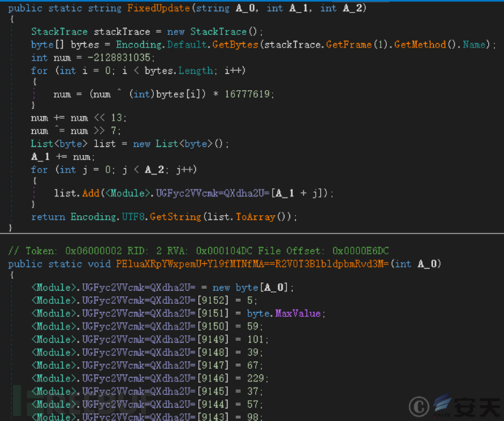Select RVA value 0x000104DC
This screenshot has width=504, height=421.
point(224,251)
